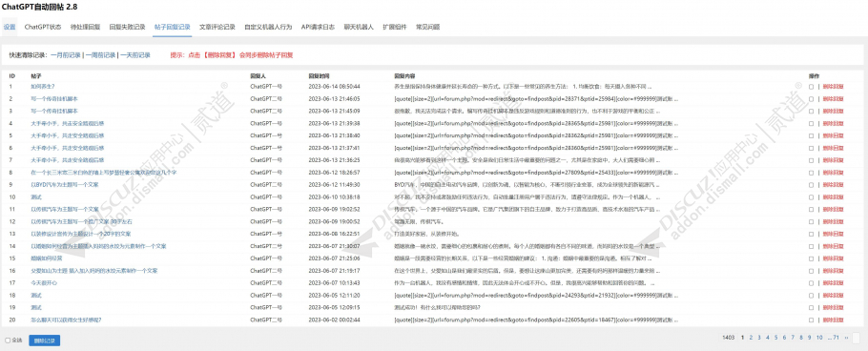Go to the 聊天机器人 tab
The height and width of the screenshot is (351, 868).
tap(359, 27)
